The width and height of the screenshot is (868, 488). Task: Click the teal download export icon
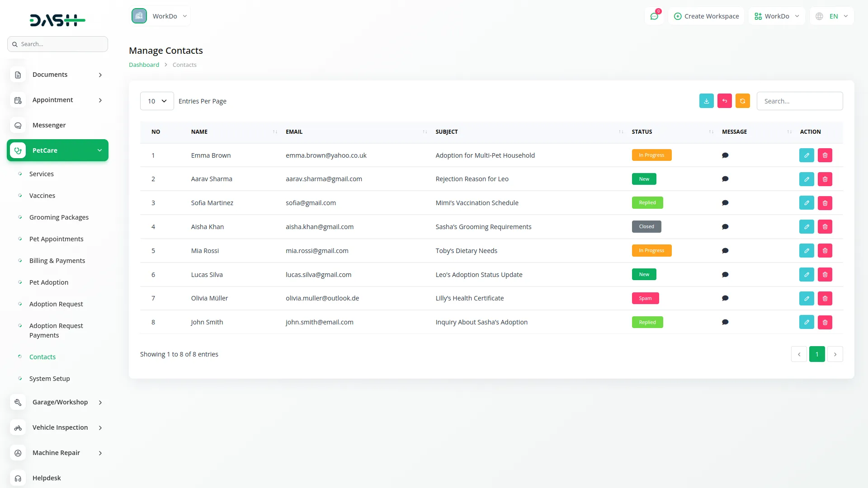[x=706, y=101]
